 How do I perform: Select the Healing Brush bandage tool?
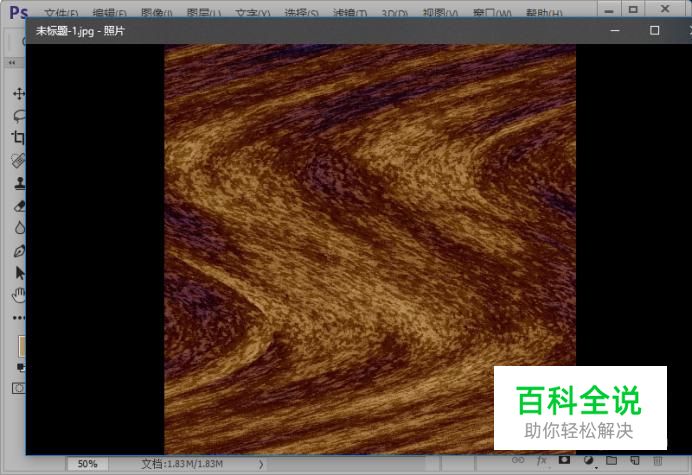pyautogui.click(x=19, y=161)
